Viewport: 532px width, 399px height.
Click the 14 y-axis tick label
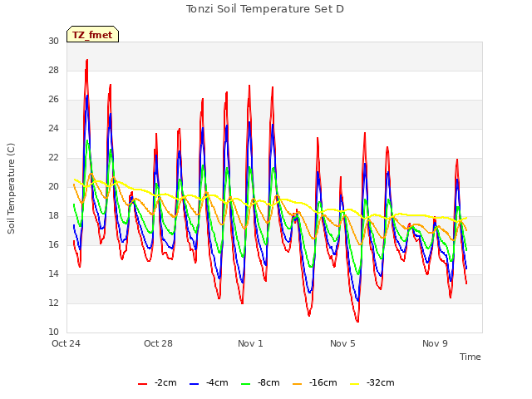click(x=53, y=274)
